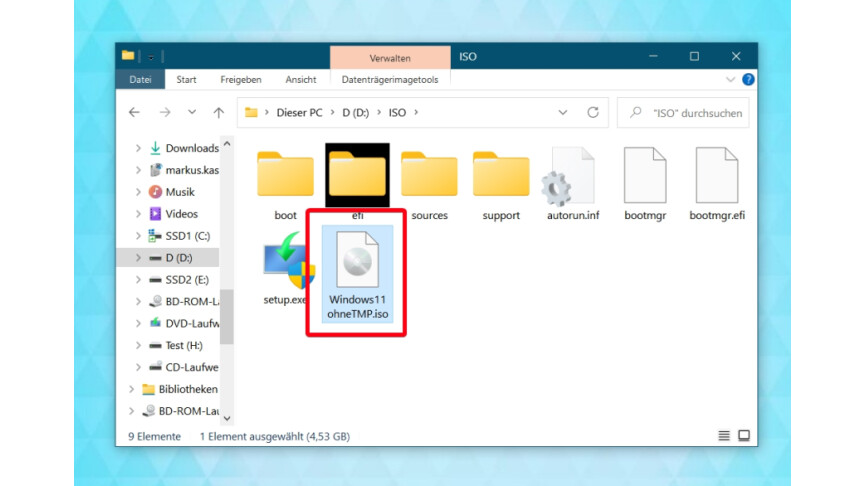Expand the ribbon with chevron
864x486 pixels.
coord(730,79)
